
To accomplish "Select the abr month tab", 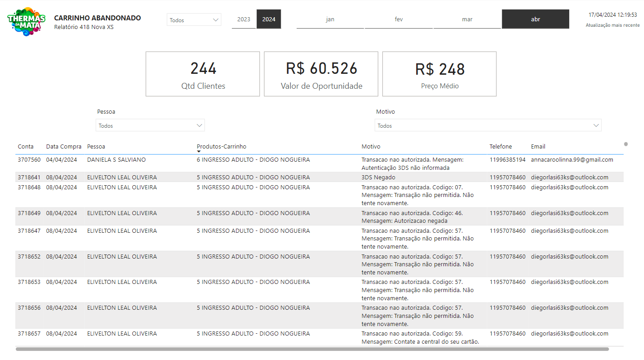I will (535, 19).
